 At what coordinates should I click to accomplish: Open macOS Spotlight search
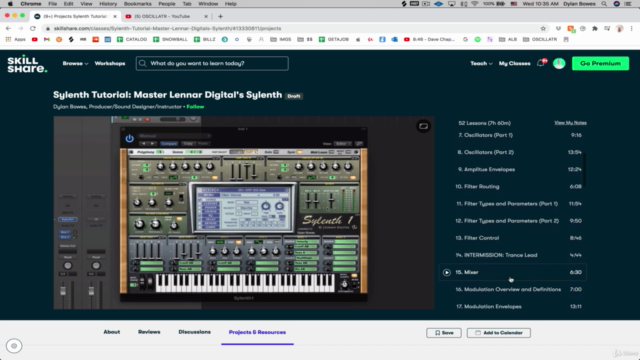tap(604, 4)
